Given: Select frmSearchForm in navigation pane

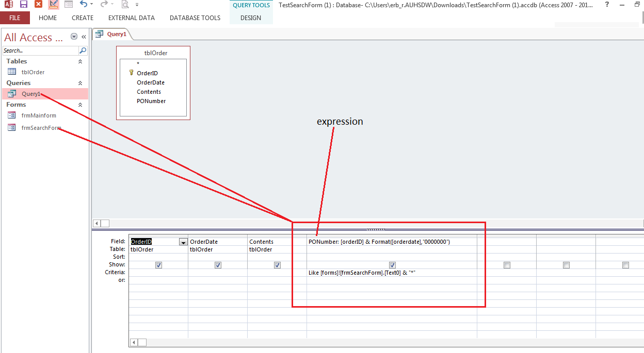Looking at the screenshot, I should tap(41, 128).
